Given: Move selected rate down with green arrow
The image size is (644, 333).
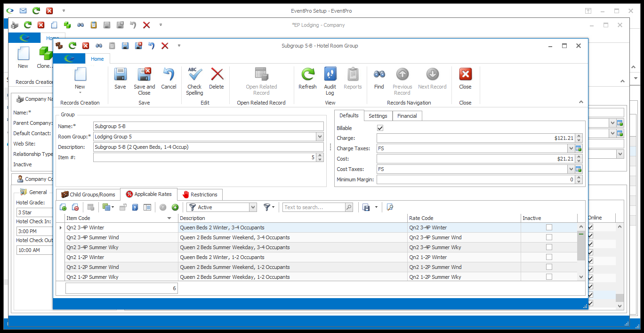Looking at the screenshot, I should (175, 207).
